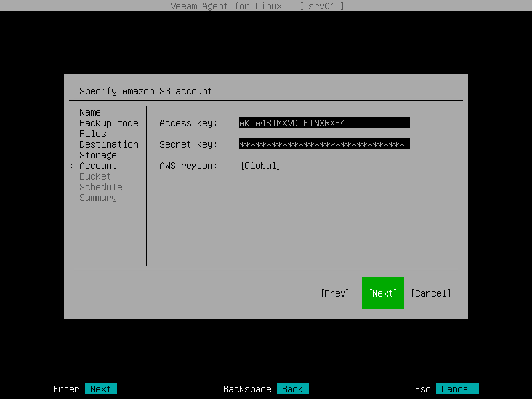Select the Storage wizard step
532x399 pixels.
coord(98,155)
